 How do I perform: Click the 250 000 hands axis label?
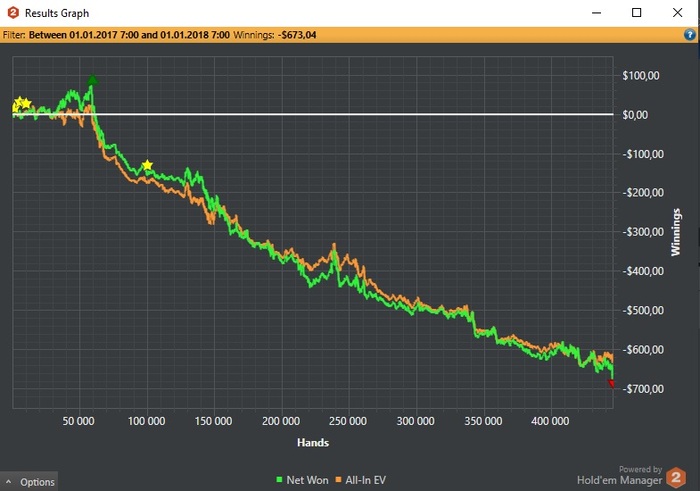[348, 421]
